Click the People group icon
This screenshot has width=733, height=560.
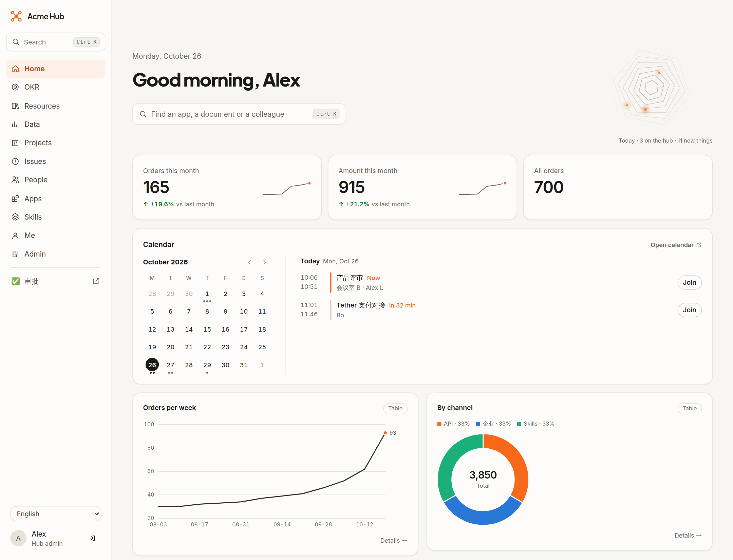click(x=15, y=180)
